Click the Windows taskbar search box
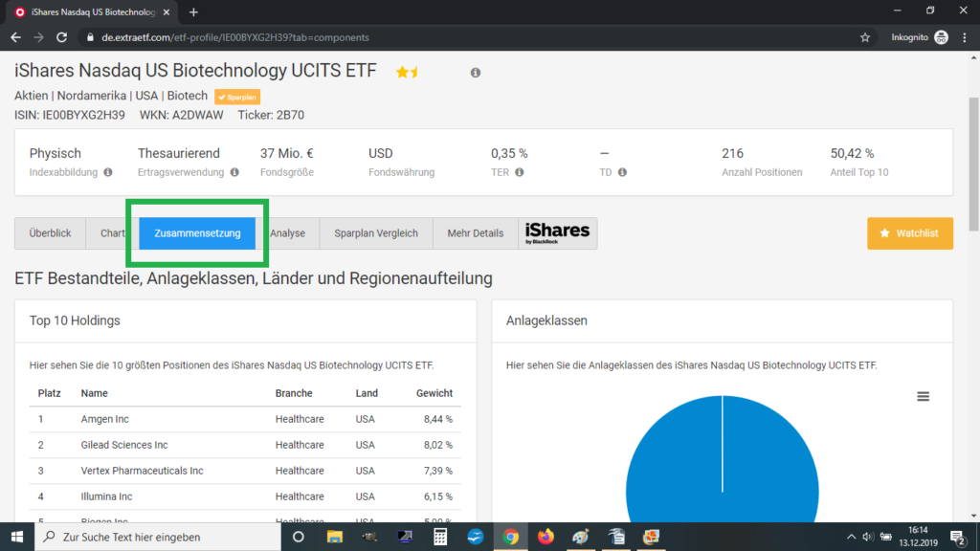This screenshot has width=980, height=551. pyautogui.click(x=158, y=537)
